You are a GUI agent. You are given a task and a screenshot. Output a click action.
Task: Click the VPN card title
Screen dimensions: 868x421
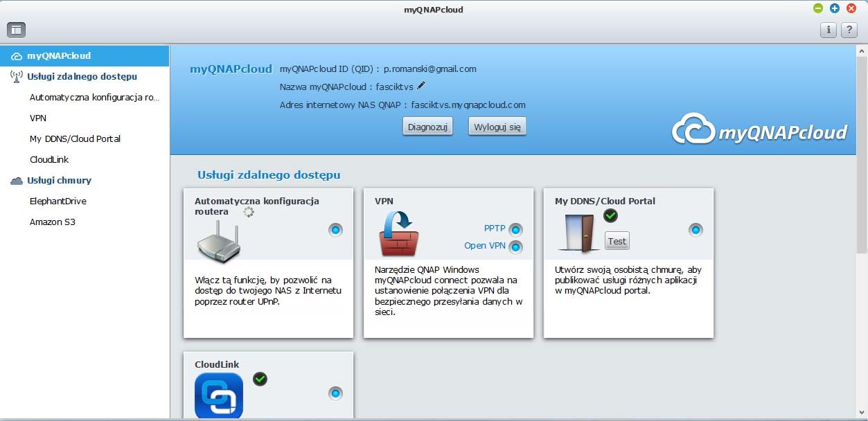[x=384, y=201]
